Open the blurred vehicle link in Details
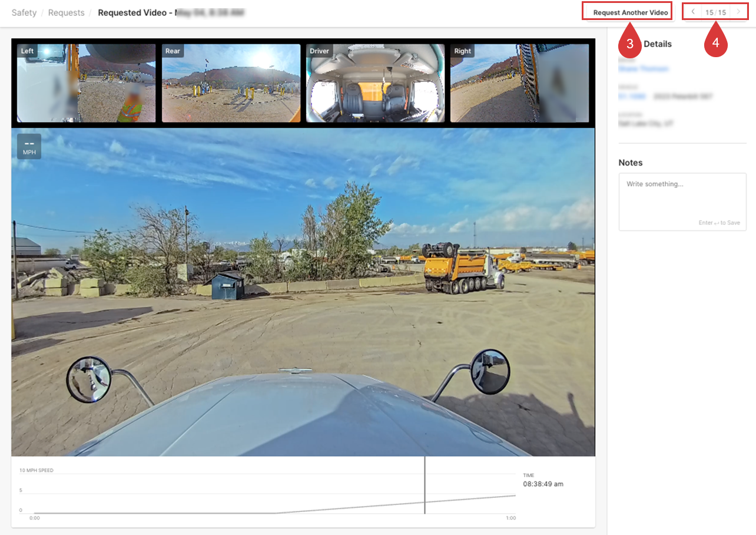 [x=632, y=96]
